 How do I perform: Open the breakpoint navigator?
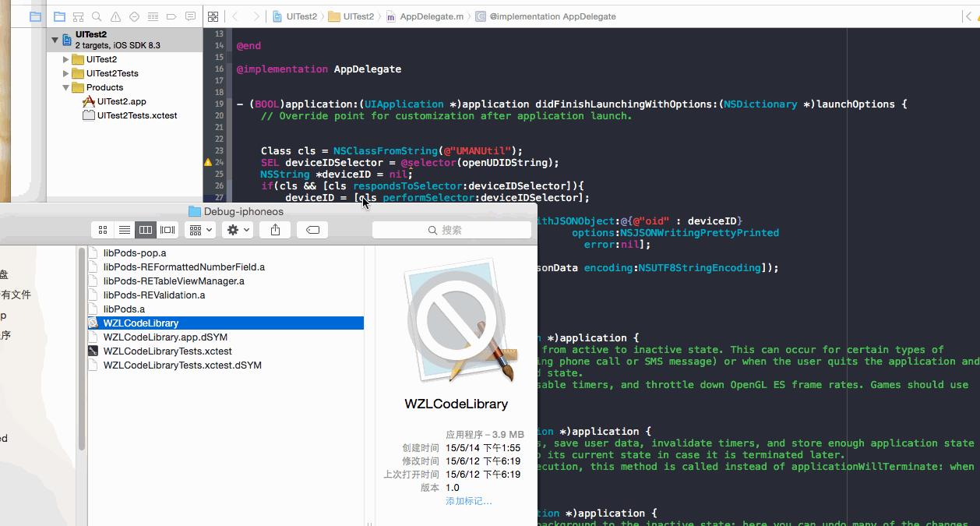point(171,15)
